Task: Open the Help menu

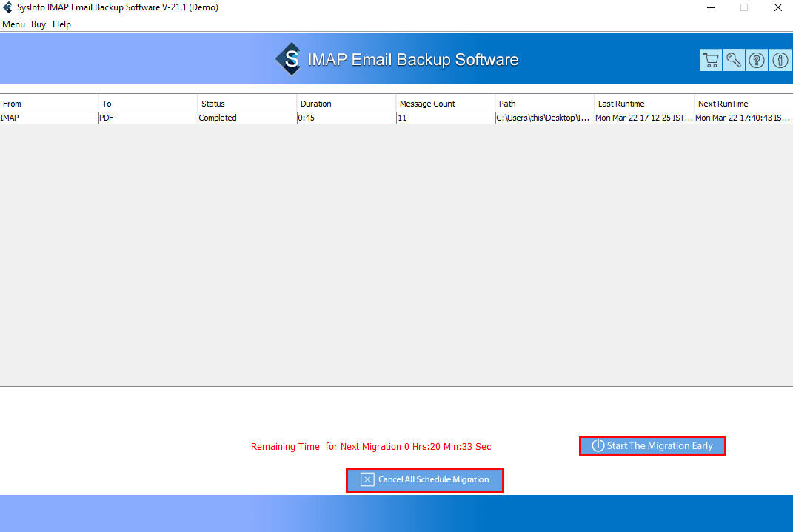Action: (61, 24)
